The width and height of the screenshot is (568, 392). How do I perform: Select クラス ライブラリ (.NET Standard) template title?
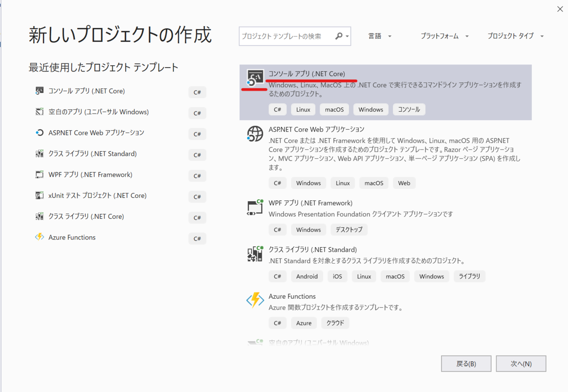312,249
